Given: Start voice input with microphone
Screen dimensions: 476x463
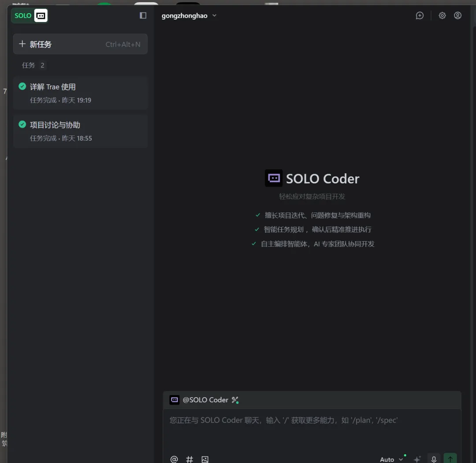Looking at the screenshot, I should coord(434,459).
